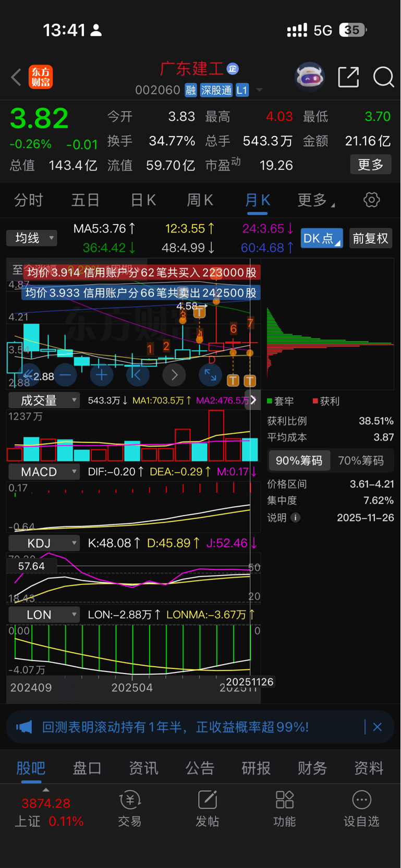Dismiss the backtest banner close icon
401x868 pixels.
[378, 727]
